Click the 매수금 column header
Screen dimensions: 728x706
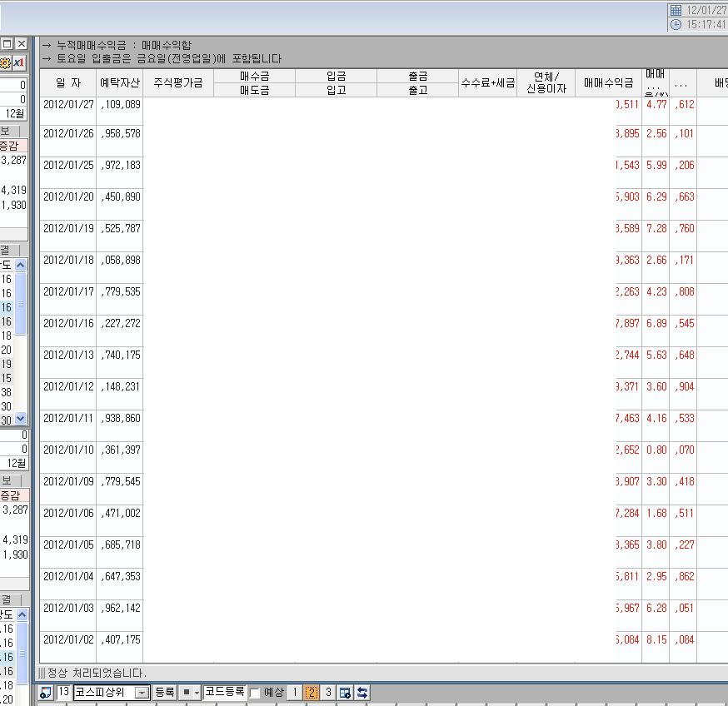click(254, 76)
